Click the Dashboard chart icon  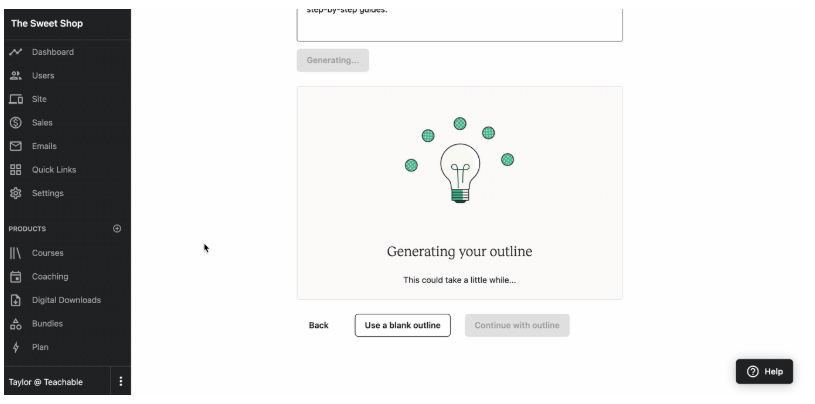16,52
